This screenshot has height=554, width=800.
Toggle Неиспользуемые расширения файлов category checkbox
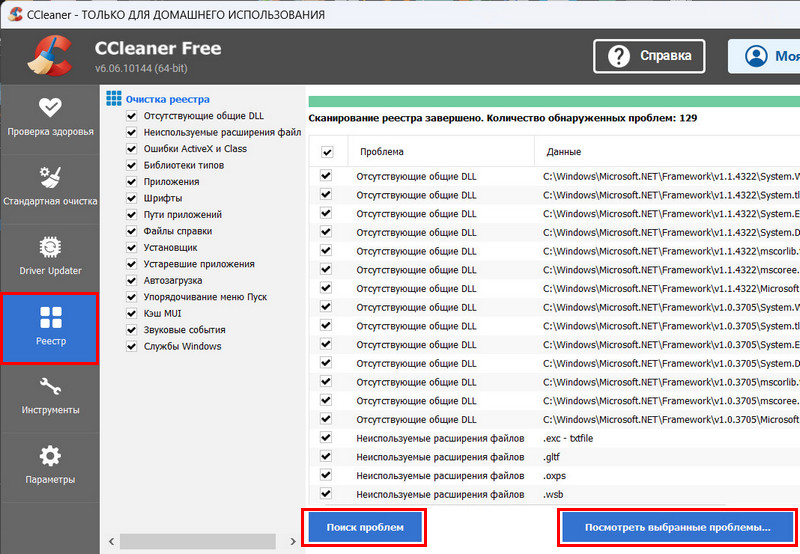click(x=132, y=132)
